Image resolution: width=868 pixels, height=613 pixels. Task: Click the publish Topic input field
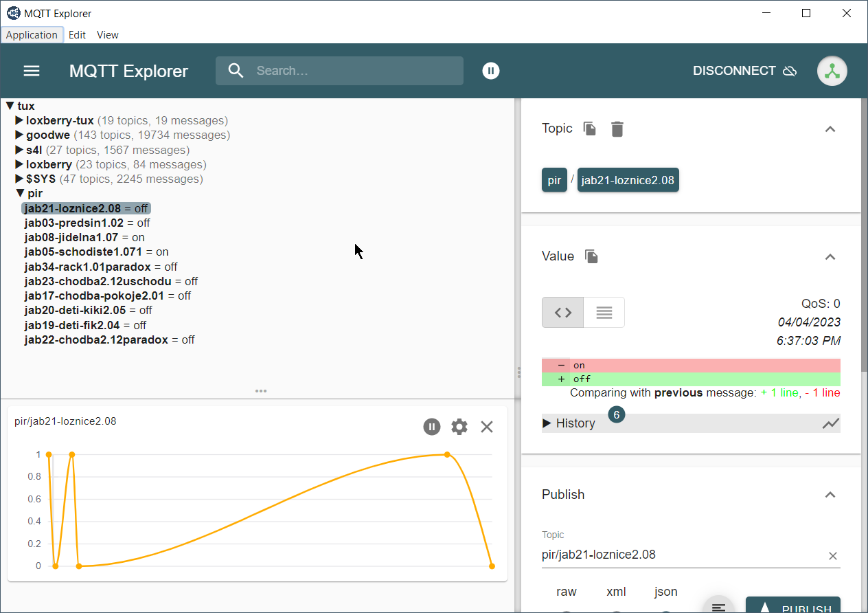683,555
